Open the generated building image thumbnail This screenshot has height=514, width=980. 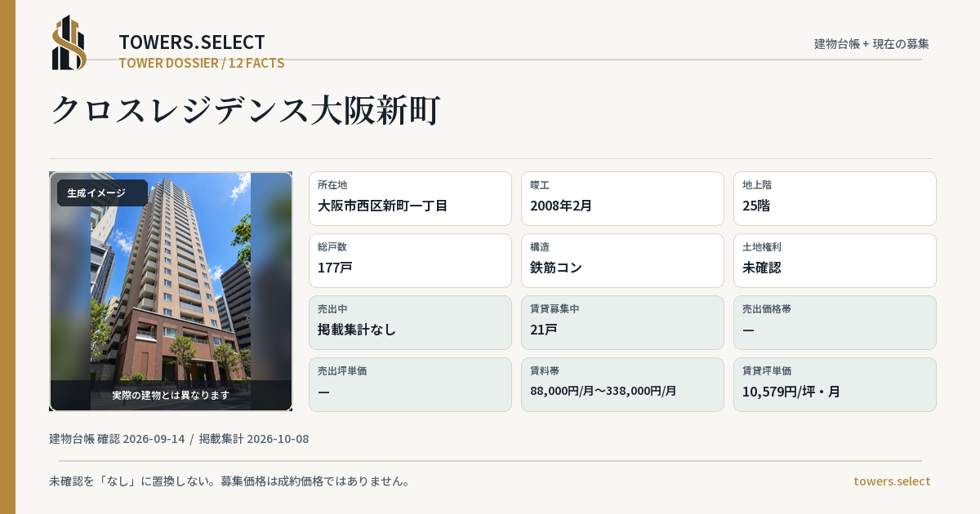(x=171, y=291)
